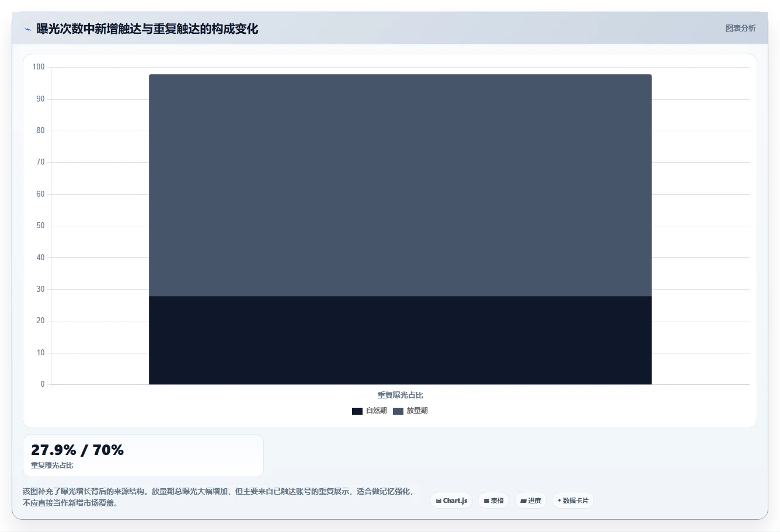Viewport: 780px width, 532px height.
Task: Click the gray 放量期 bar segment
Action: click(x=401, y=185)
